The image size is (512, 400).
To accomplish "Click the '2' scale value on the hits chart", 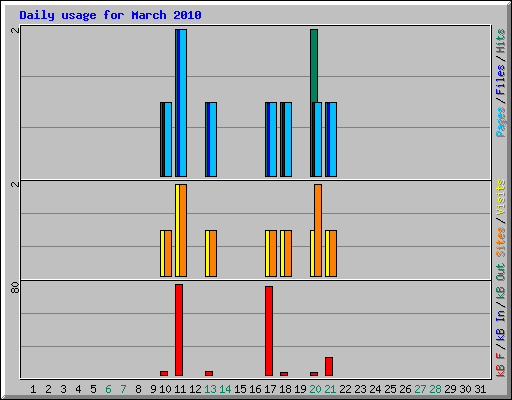I will pyautogui.click(x=15, y=30).
